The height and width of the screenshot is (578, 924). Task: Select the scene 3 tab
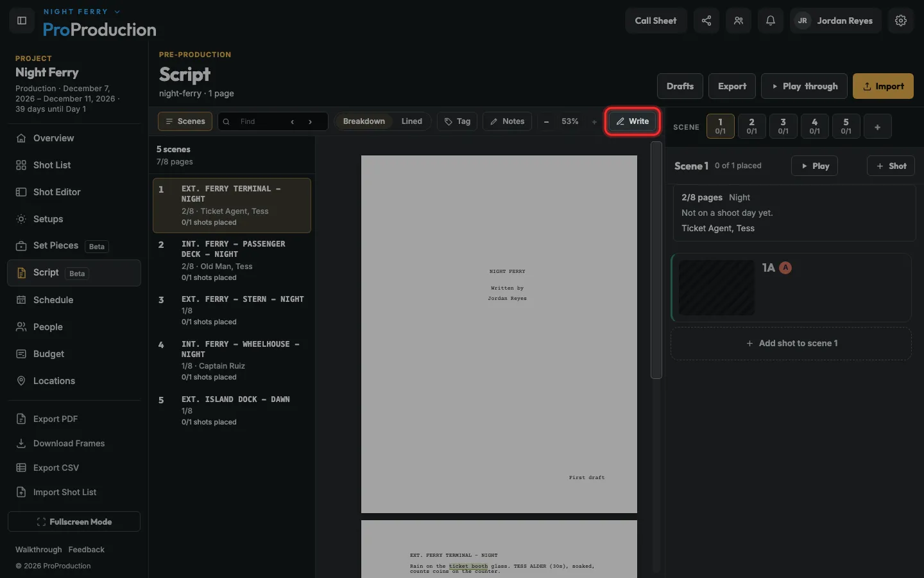(x=783, y=127)
